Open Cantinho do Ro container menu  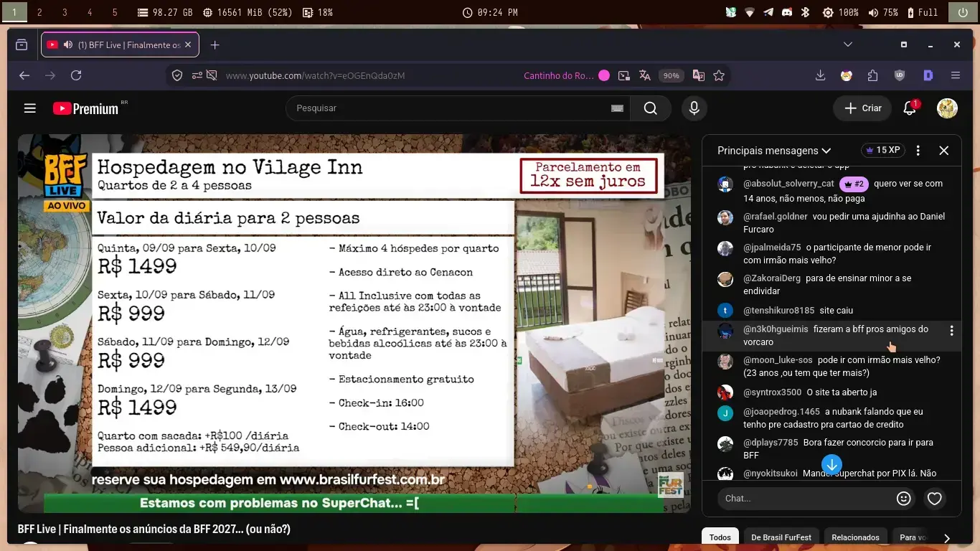(x=567, y=75)
